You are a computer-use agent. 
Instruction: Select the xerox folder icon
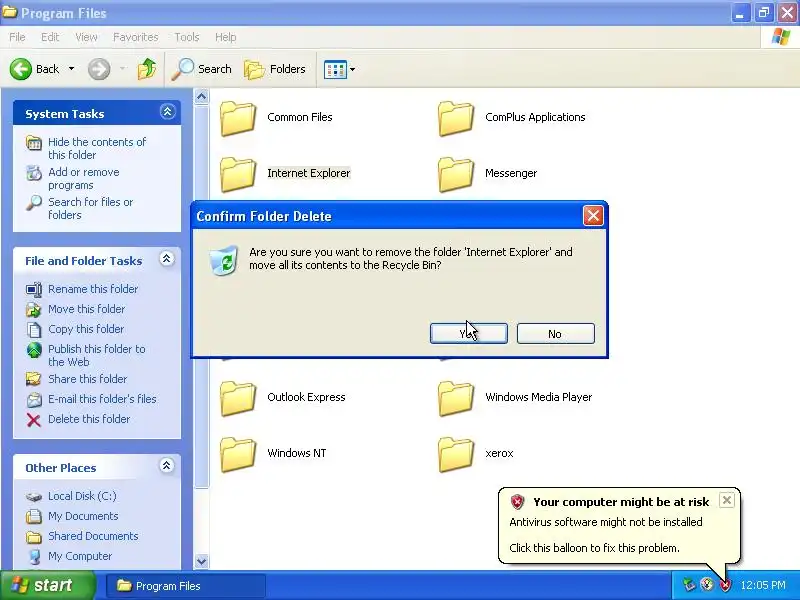(456, 454)
